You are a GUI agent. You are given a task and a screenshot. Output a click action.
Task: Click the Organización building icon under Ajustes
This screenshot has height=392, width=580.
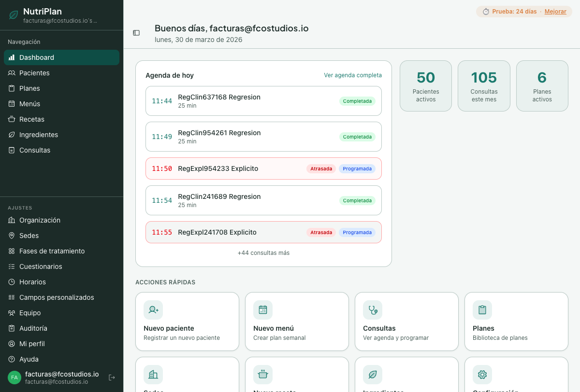(x=11, y=220)
